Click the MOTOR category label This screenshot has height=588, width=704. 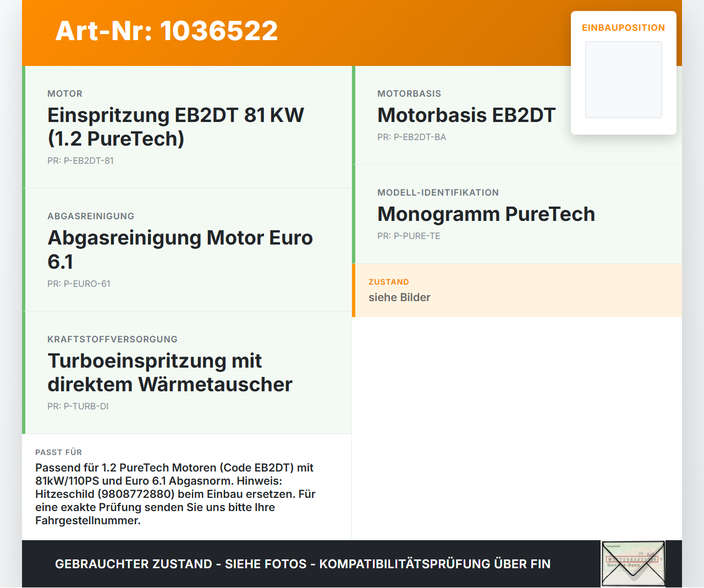pos(65,93)
